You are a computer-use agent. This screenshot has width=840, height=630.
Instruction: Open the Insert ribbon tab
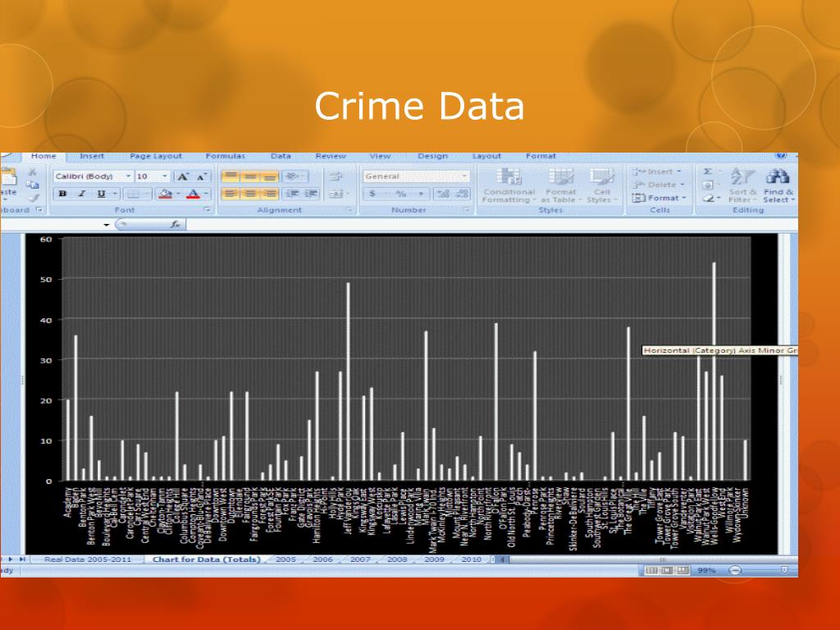[x=92, y=156]
